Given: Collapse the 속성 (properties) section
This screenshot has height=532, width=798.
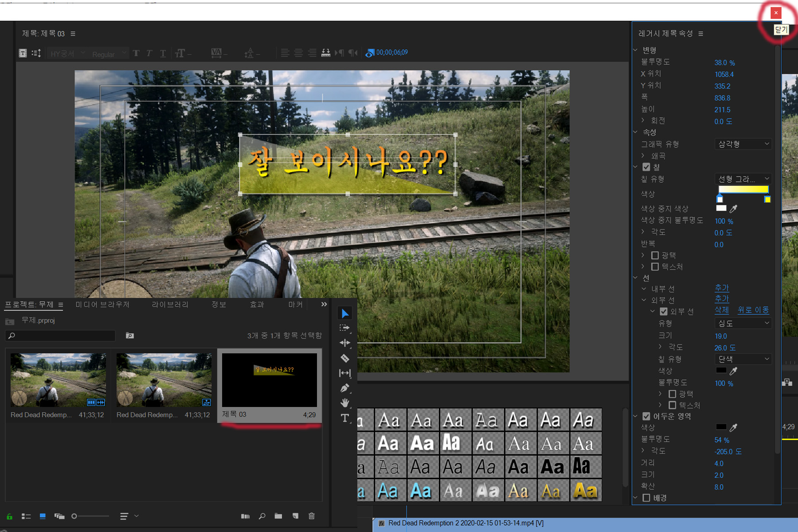Looking at the screenshot, I should click(x=635, y=132).
